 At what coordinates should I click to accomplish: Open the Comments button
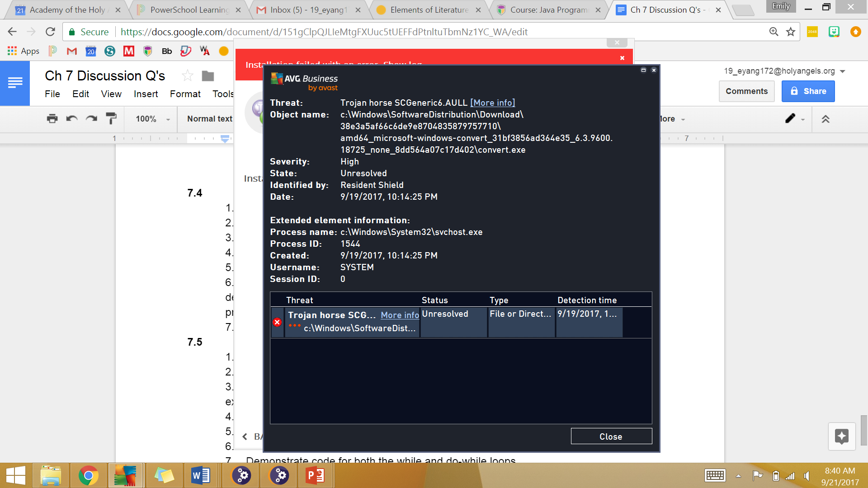[x=746, y=91]
